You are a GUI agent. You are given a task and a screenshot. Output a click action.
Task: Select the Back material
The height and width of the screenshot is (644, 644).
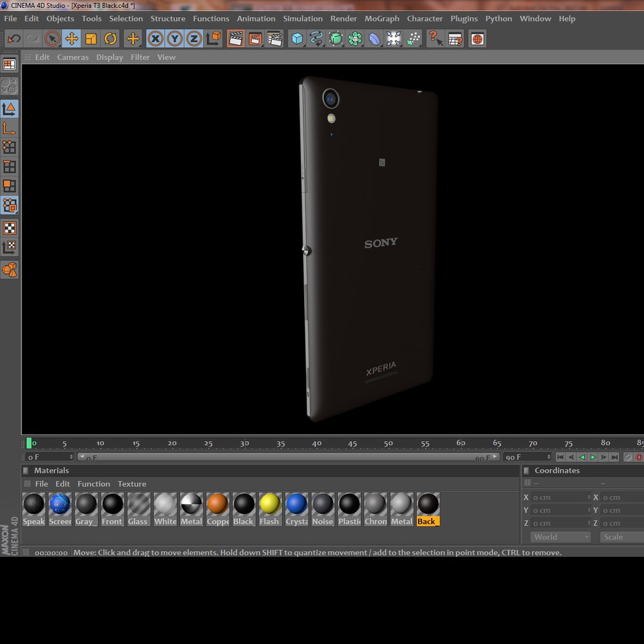[428, 504]
